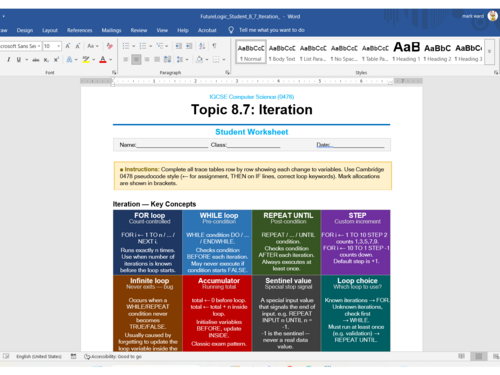This screenshot has height=375, width=500.
Task: Apply red font color
Action: [x=103, y=60]
